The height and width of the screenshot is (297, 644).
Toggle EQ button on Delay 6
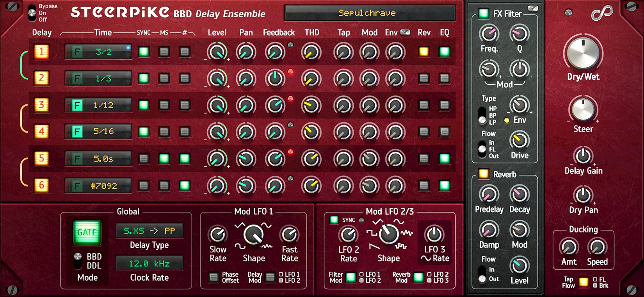444,185
